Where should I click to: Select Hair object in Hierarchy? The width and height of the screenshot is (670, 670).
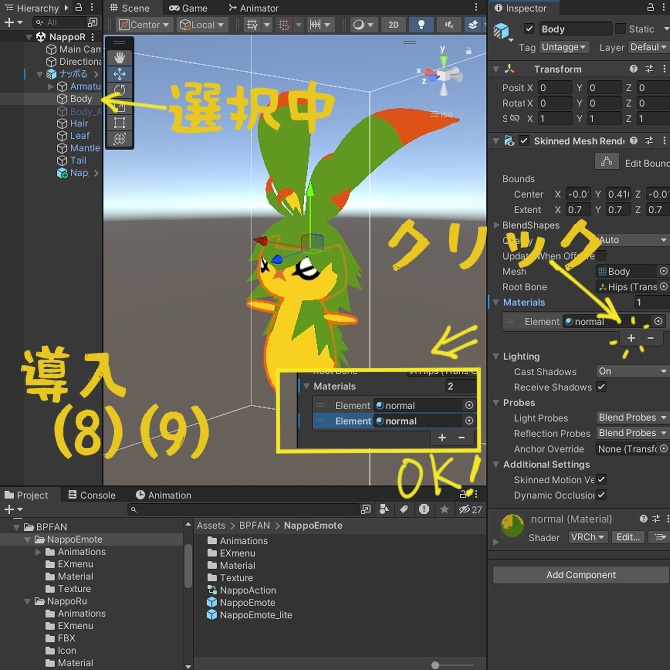point(79,123)
